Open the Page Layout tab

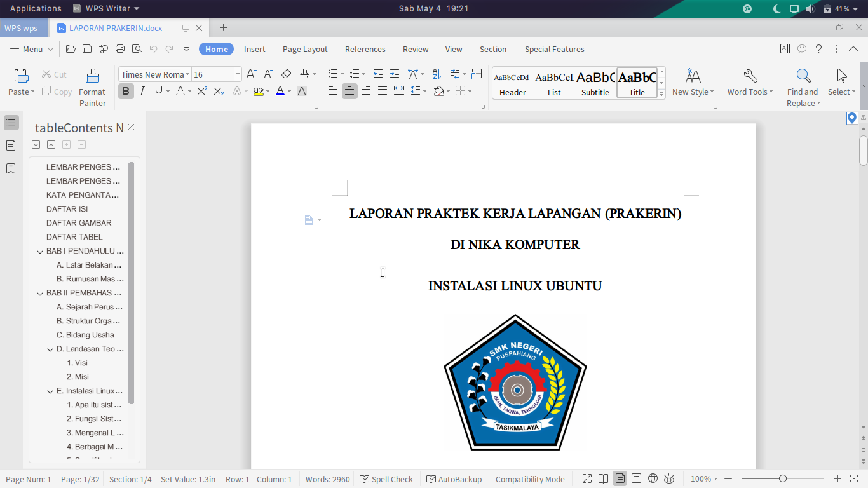click(x=305, y=49)
